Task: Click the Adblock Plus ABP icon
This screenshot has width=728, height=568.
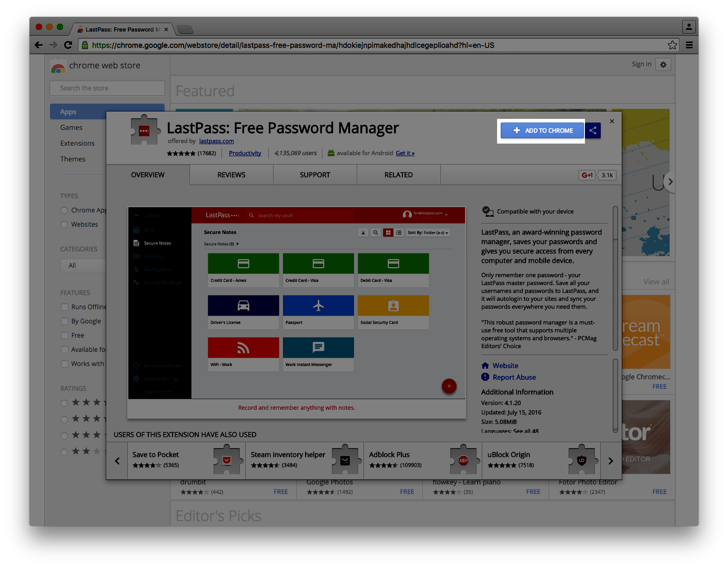Action: pyautogui.click(x=463, y=460)
